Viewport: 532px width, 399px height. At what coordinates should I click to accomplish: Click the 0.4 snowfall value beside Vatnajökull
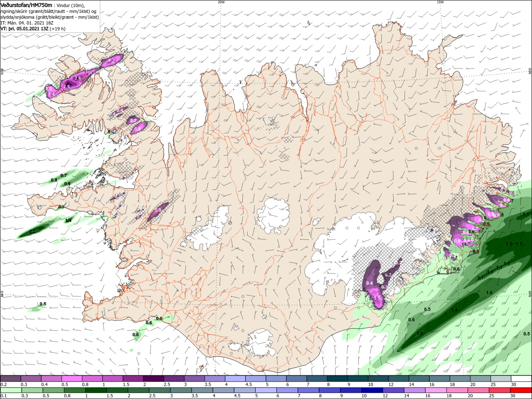(369, 283)
